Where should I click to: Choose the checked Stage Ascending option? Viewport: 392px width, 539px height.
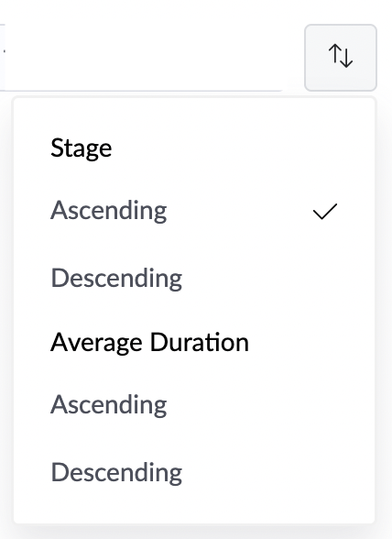coord(194,211)
